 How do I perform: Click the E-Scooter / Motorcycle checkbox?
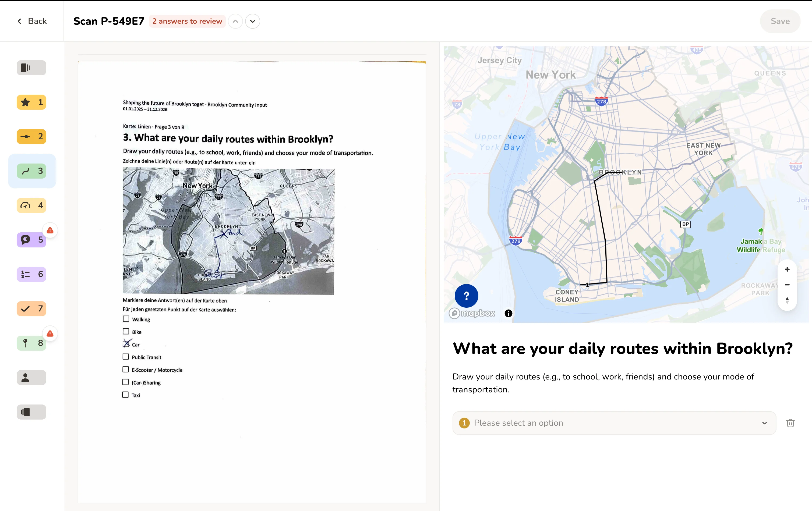coord(125,370)
